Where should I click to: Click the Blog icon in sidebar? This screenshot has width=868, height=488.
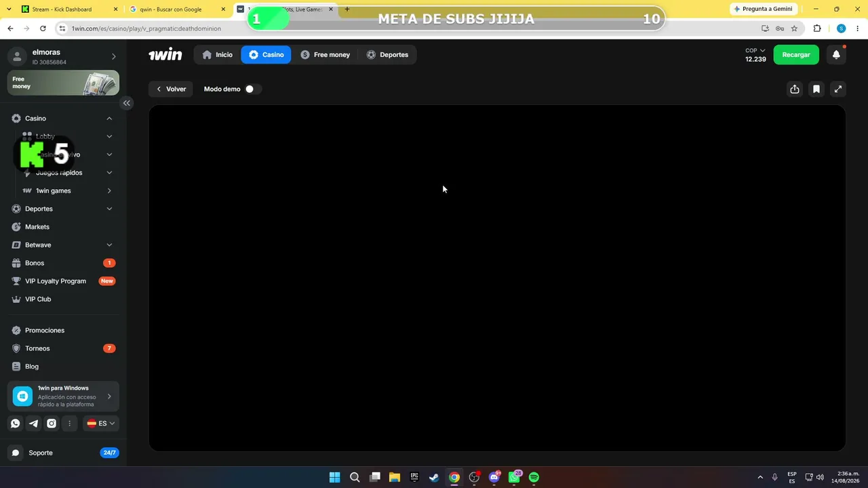[16, 367]
